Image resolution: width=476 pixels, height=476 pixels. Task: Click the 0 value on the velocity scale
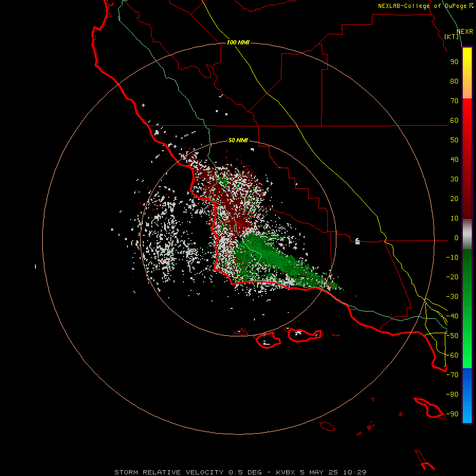(x=456, y=238)
